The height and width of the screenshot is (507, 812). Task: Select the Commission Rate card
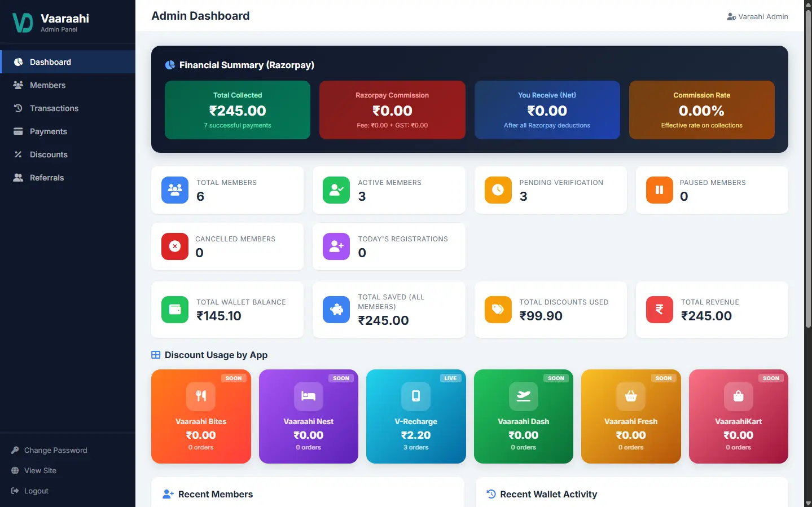[x=702, y=110]
